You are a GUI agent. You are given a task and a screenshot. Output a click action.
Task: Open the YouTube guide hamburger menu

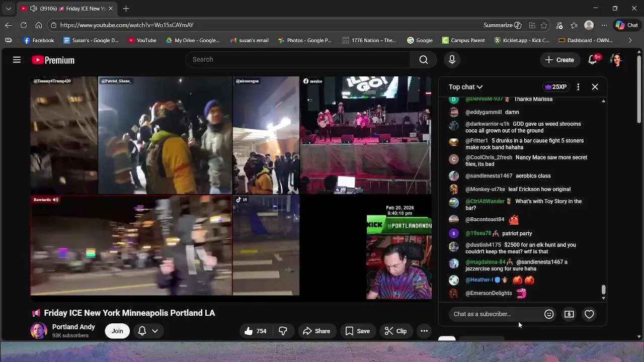(17, 60)
